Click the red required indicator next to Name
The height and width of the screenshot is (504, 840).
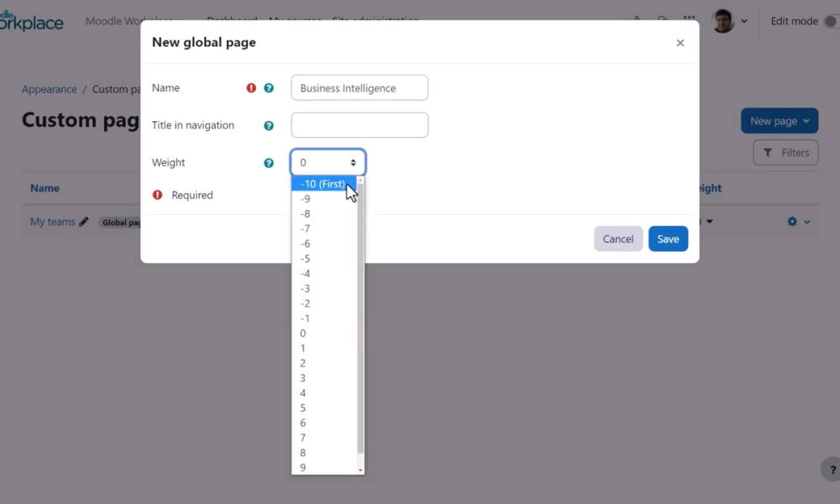click(x=249, y=87)
